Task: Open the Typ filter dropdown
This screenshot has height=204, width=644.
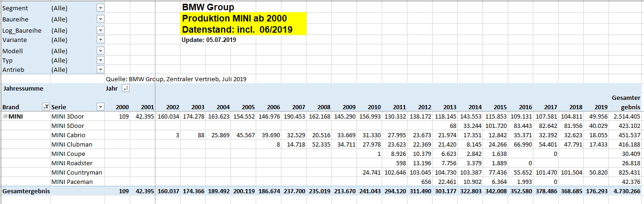Action: pyautogui.click(x=100, y=60)
